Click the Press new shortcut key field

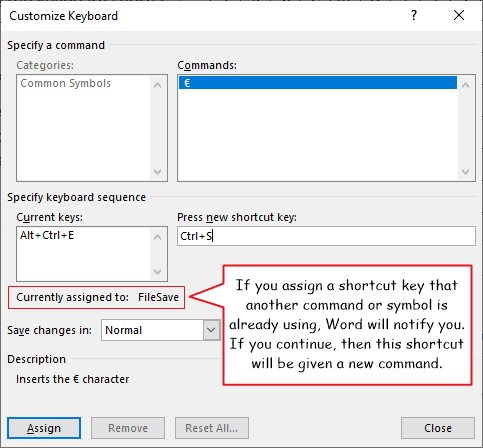326,236
